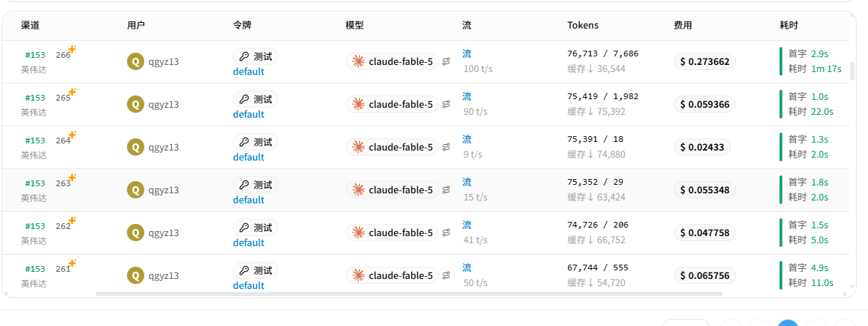
Task: Click the horizontal scrollbar below the table
Action: click(409, 293)
